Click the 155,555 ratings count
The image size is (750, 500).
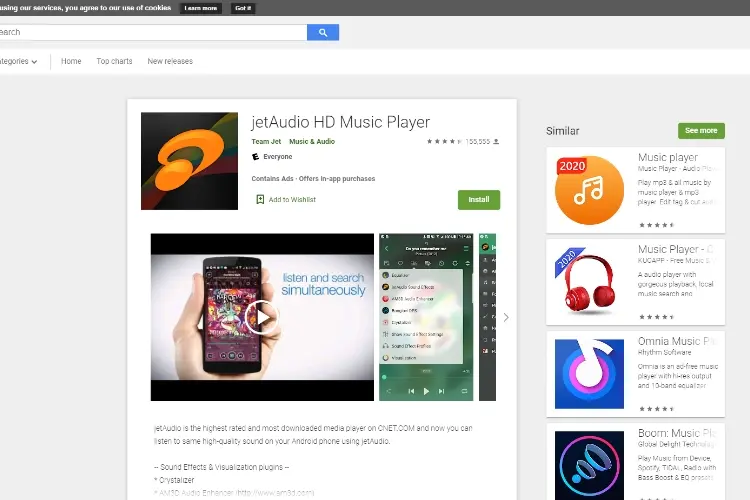[x=478, y=142]
